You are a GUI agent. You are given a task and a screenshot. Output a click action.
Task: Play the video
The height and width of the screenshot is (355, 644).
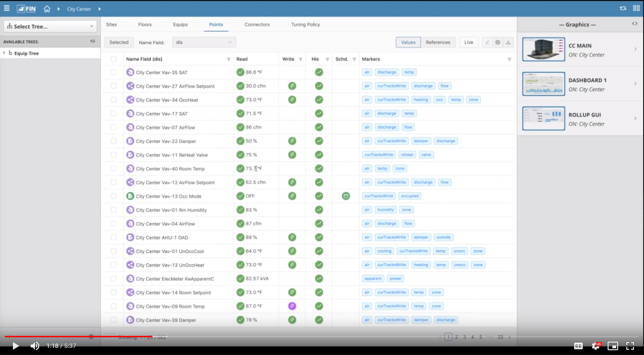(x=16, y=346)
